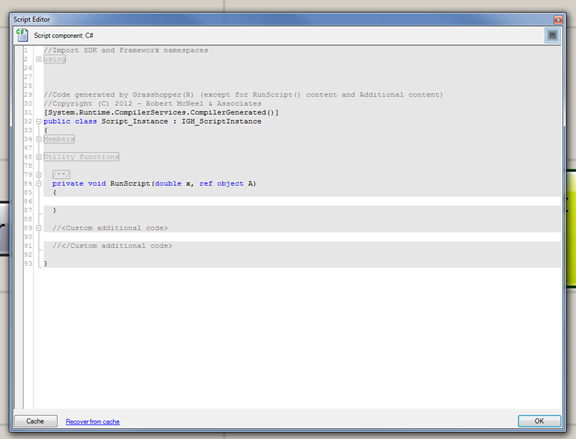Expand the collapsed Members region
The width and height of the screenshot is (576, 439).
coord(39,139)
